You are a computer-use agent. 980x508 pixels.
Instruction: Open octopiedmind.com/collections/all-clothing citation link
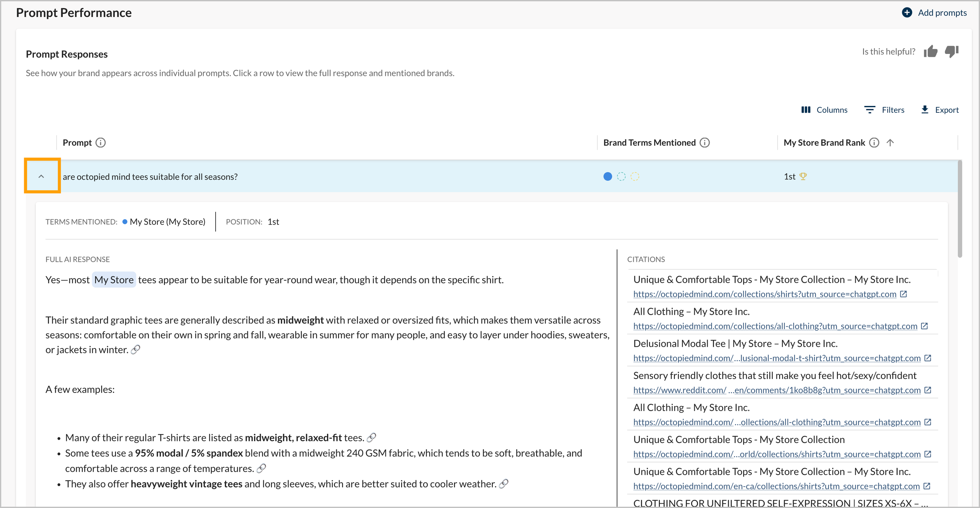pyautogui.click(x=775, y=326)
